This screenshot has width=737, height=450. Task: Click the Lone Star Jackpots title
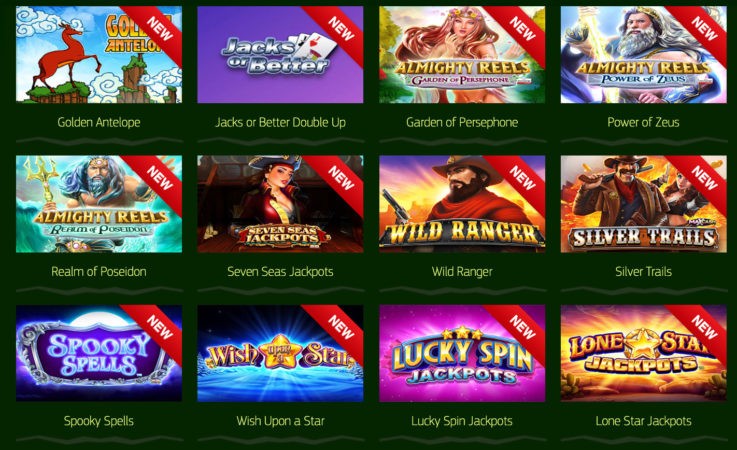(x=643, y=421)
